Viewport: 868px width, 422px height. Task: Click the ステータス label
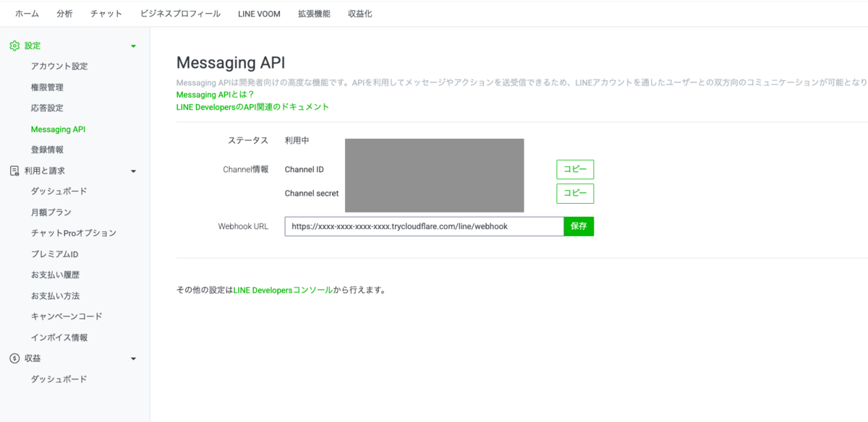point(248,140)
